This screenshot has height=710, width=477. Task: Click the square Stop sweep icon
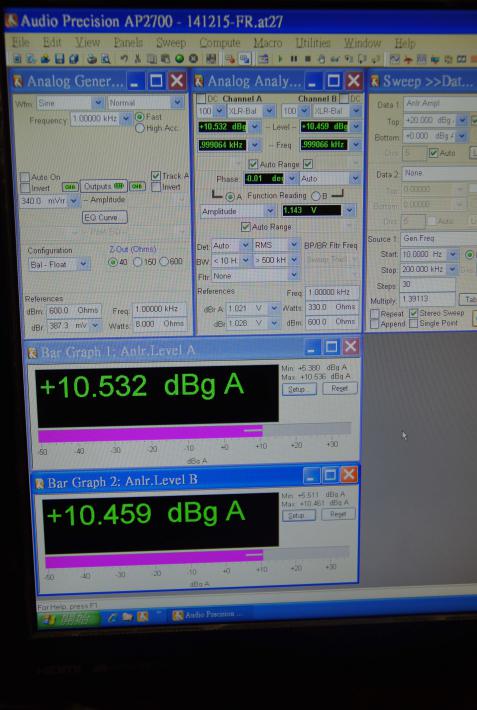(x=308, y=59)
